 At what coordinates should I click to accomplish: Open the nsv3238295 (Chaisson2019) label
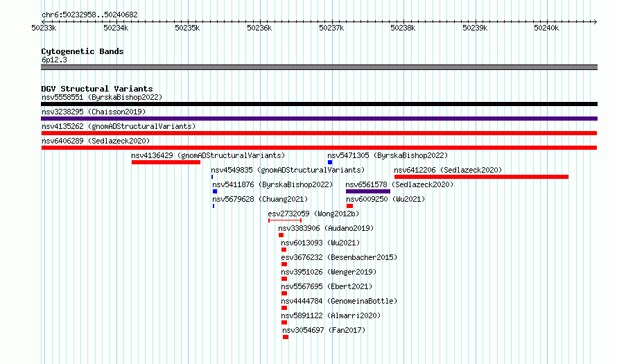94,112
